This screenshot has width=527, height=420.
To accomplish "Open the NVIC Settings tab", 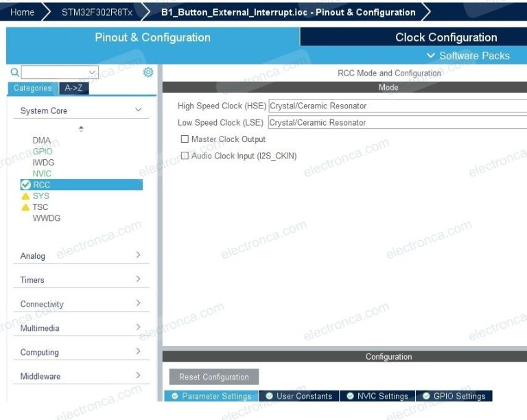I will 377,396.
